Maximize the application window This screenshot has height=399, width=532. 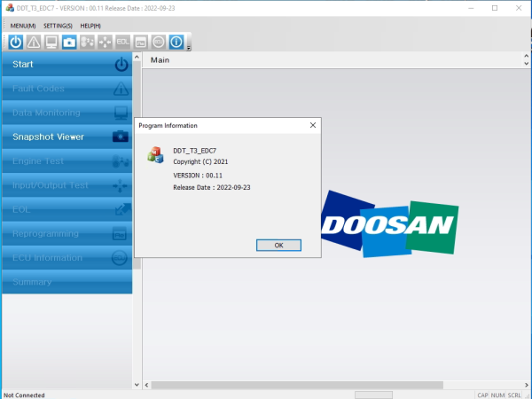(495, 8)
